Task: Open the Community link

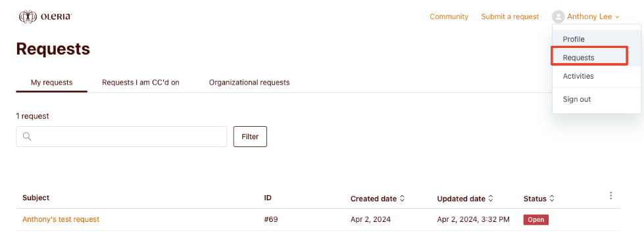Action: (x=449, y=17)
